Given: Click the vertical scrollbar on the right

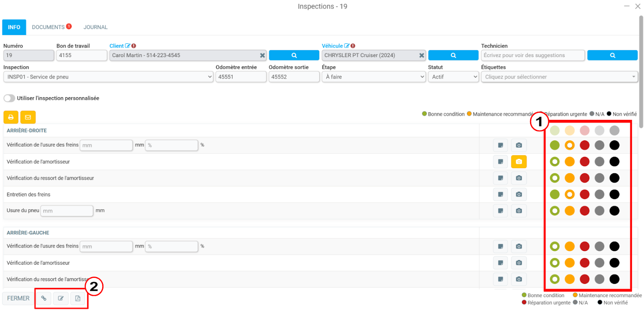Looking at the screenshot, I should (641, 72).
